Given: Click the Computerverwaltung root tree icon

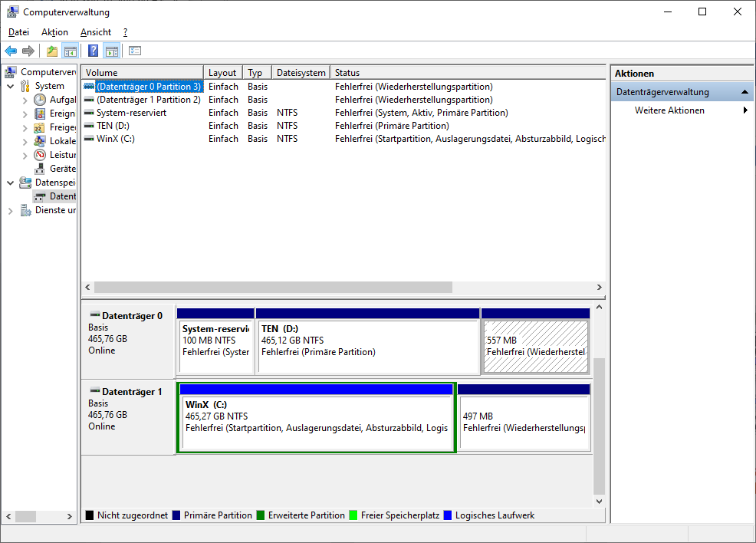Looking at the screenshot, I should (11, 72).
